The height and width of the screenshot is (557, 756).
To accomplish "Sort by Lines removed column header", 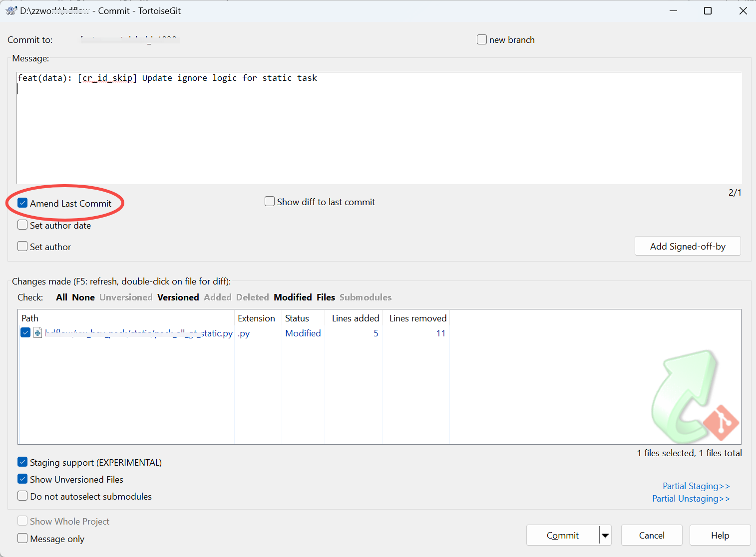I will point(416,318).
